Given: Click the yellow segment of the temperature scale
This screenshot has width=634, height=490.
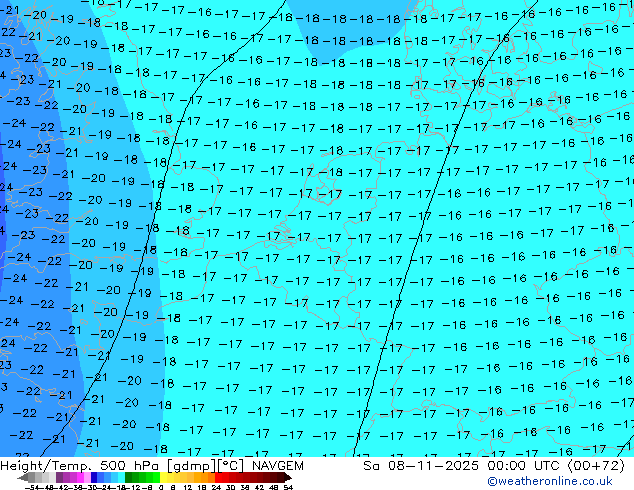Looking at the screenshot, I should click(163, 477).
